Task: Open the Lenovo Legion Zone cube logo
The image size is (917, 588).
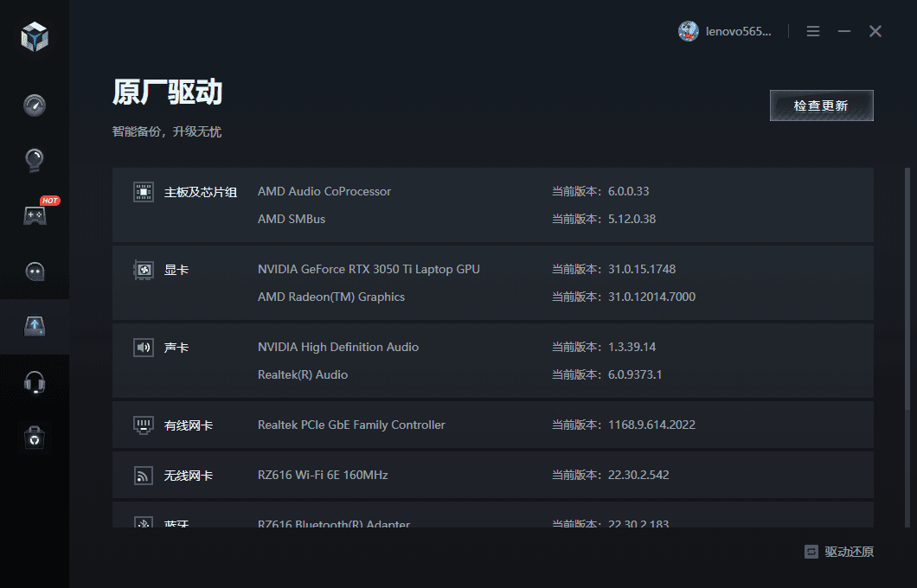Action: 35,37
